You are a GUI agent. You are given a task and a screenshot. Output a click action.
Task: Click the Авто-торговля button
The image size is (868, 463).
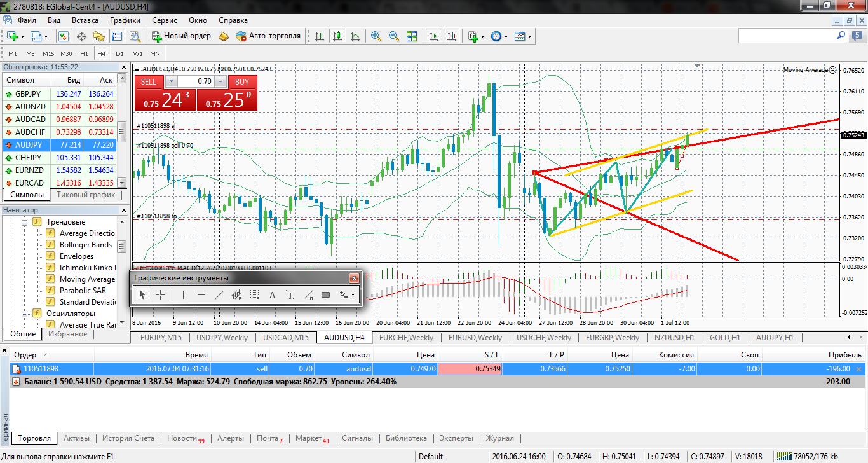(x=268, y=36)
